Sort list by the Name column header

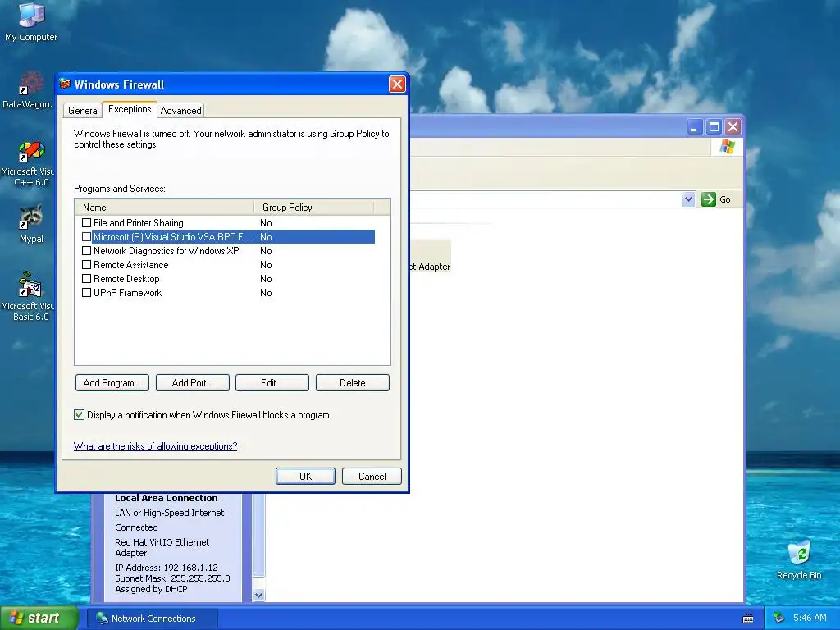(x=164, y=207)
